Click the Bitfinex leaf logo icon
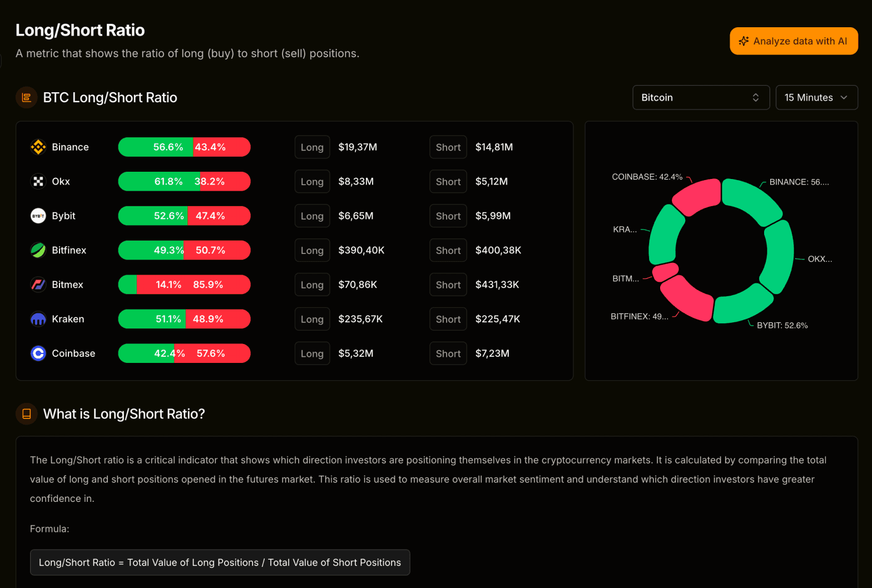872x588 pixels. click(38, 251)
